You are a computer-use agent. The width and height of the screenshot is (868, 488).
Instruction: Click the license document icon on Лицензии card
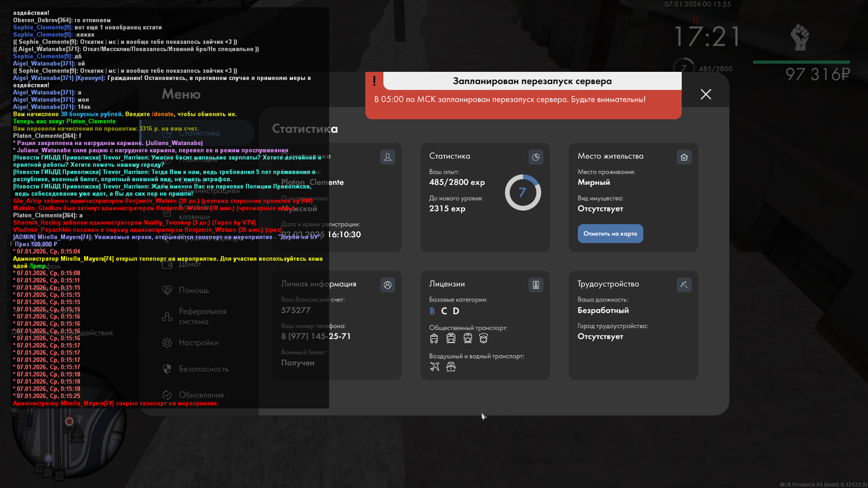536,285
